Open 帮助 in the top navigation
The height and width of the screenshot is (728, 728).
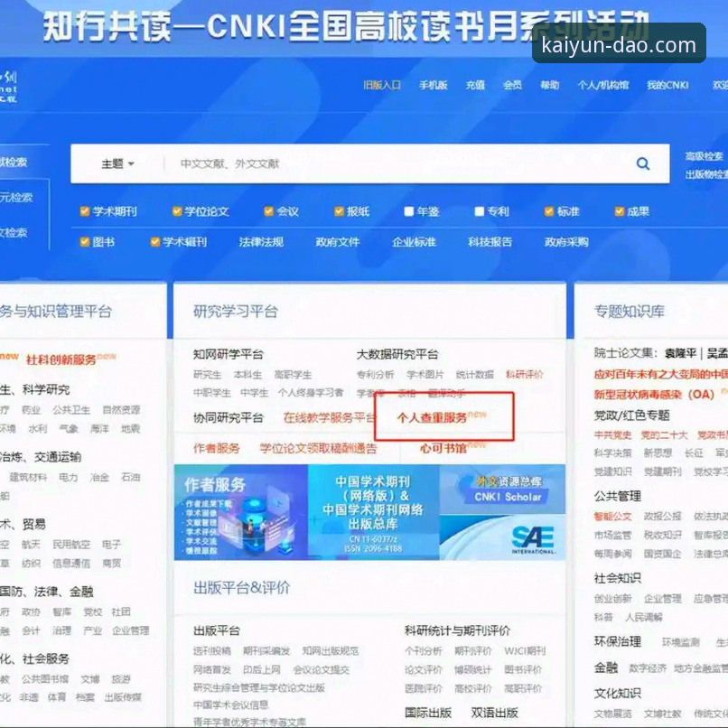pyautogui.click(x=549, y=85)
